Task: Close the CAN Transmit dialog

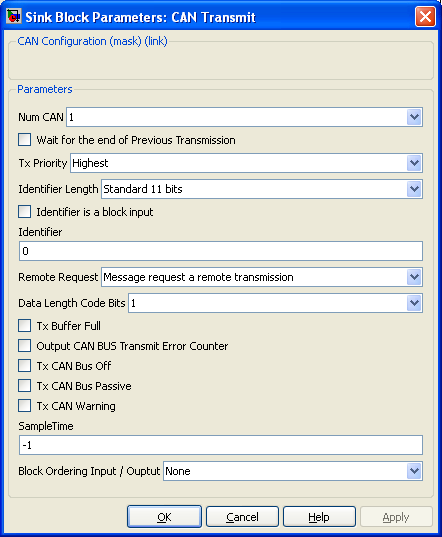Action: pyautogui.click(x=425, y=16)
